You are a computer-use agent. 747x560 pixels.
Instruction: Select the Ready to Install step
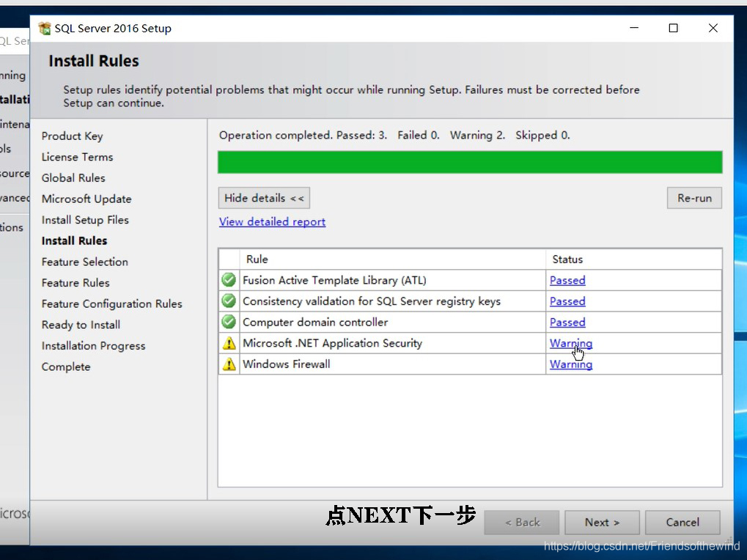(x=81, y=325)
